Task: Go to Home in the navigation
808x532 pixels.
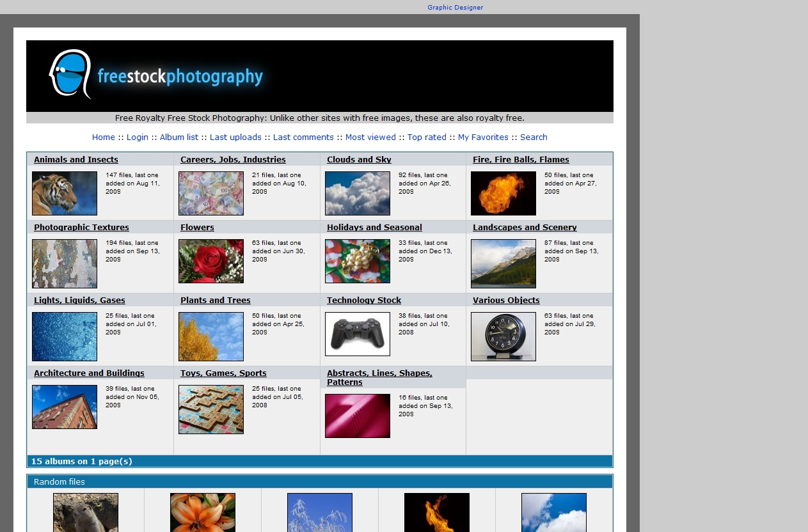Action: click(x=103, y=137)
